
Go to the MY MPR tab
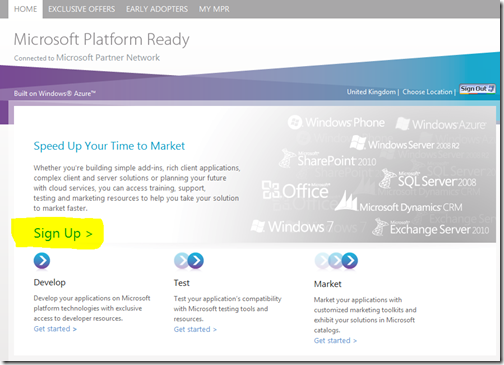coord(214,9)
